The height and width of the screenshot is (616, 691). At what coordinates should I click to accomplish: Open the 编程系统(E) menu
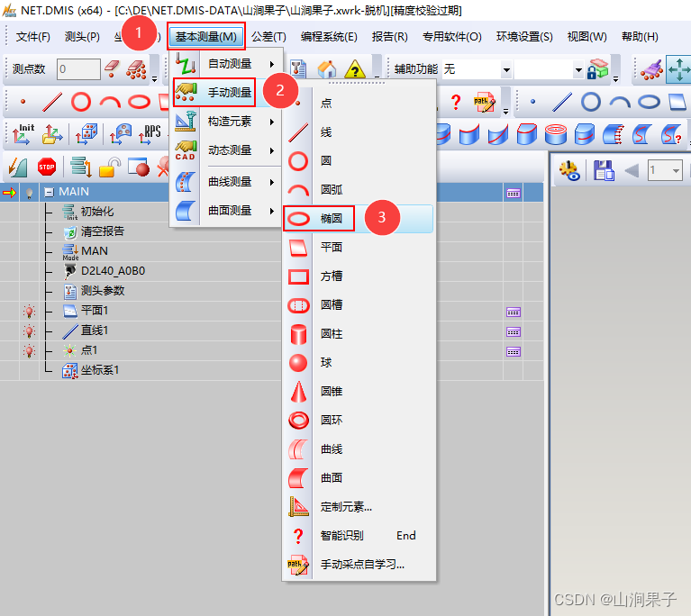click(x=329, y=37)
